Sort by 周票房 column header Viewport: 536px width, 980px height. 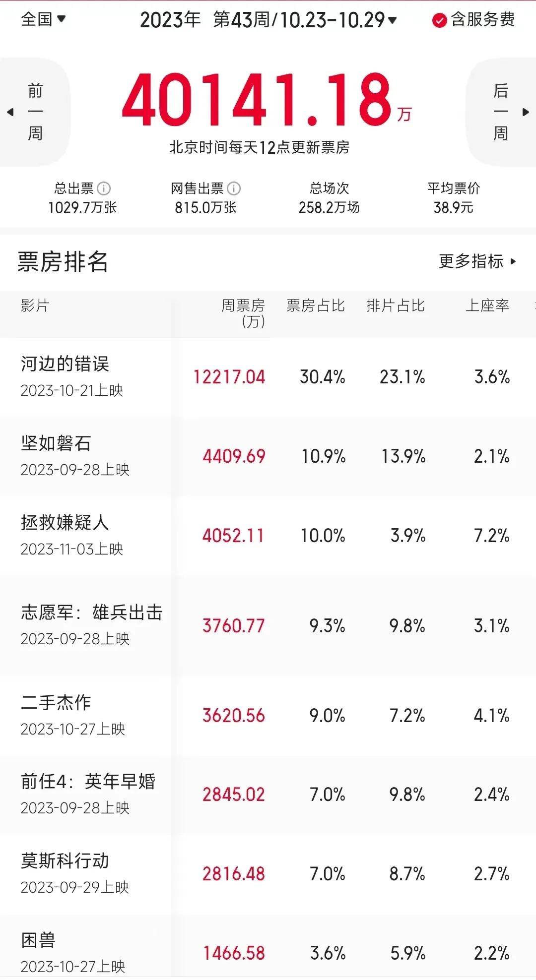pyautogui.click(x=243, y=312)
